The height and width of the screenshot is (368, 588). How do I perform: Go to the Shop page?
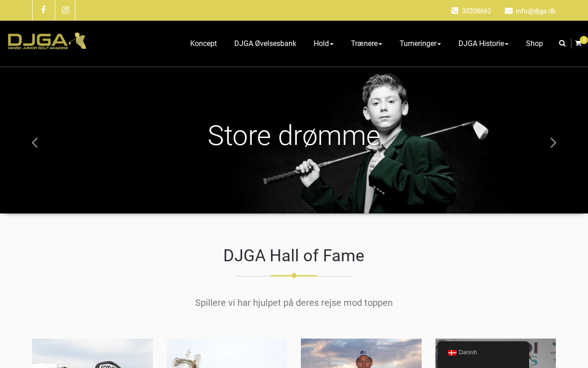click(x=534, y=43)
